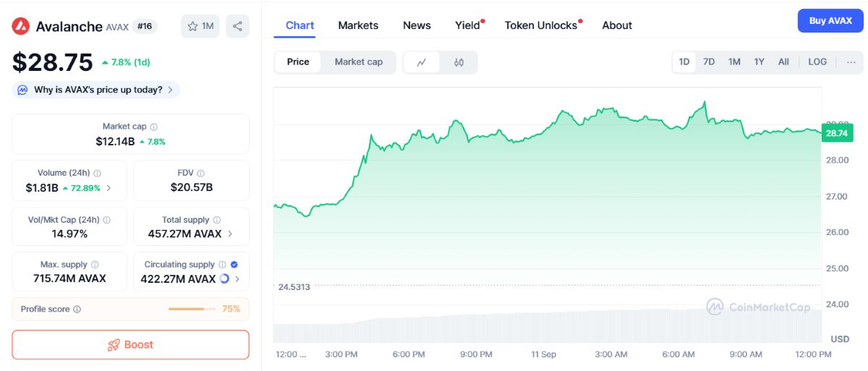Click the Profile score progress bar

point(192,310)
